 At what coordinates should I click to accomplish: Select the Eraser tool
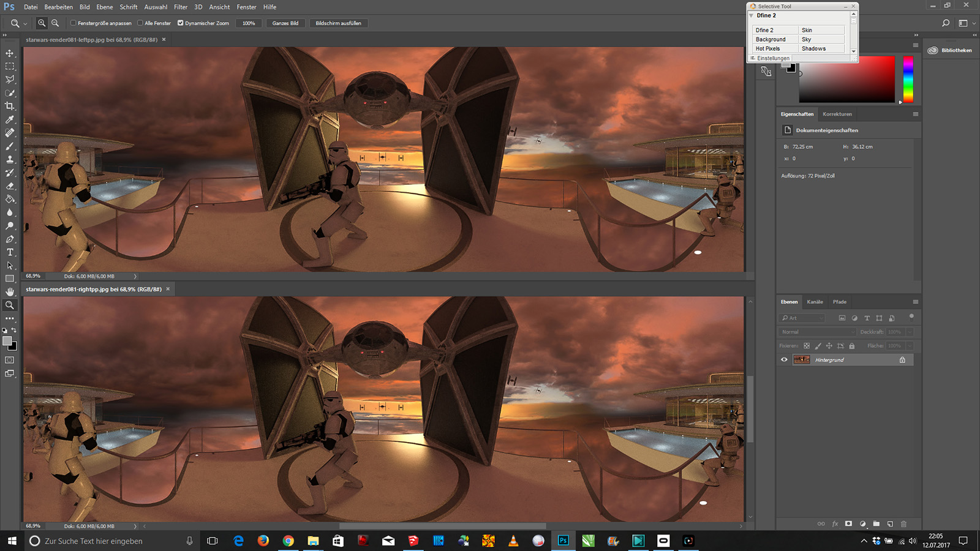10,186
